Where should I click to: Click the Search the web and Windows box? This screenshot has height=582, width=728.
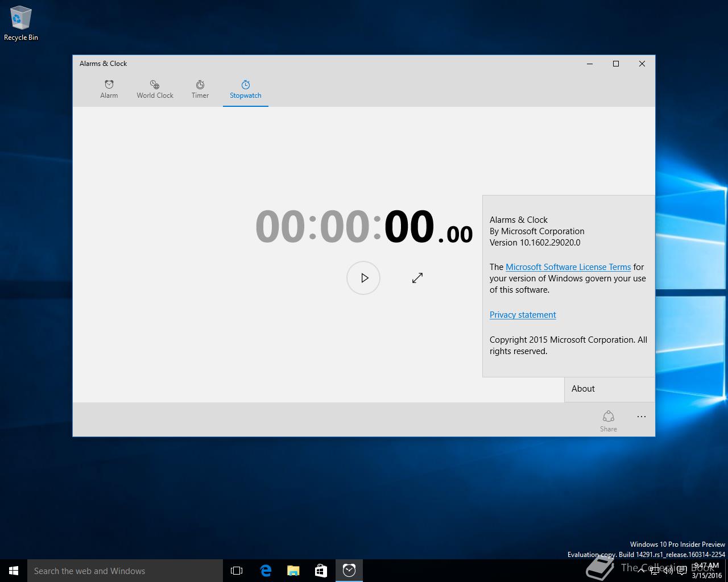125,571
